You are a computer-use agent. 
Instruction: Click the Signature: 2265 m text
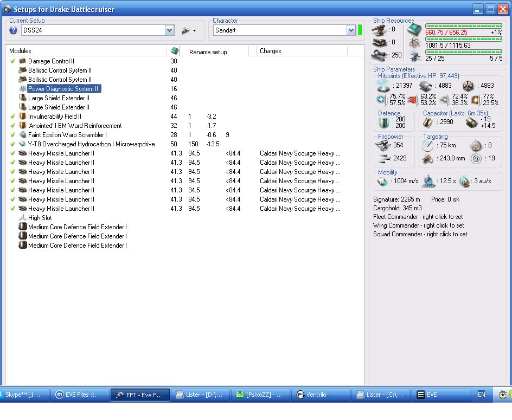(396, 199)
